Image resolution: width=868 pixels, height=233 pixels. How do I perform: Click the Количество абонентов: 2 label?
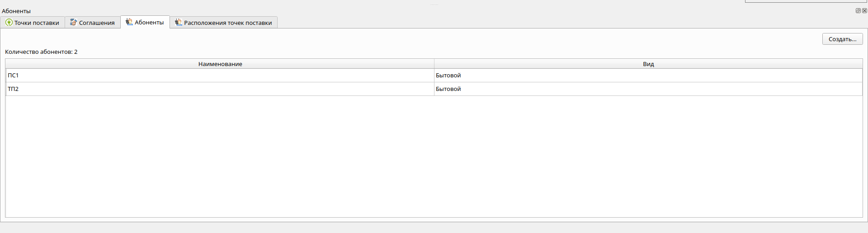click(x=41, y=52)
